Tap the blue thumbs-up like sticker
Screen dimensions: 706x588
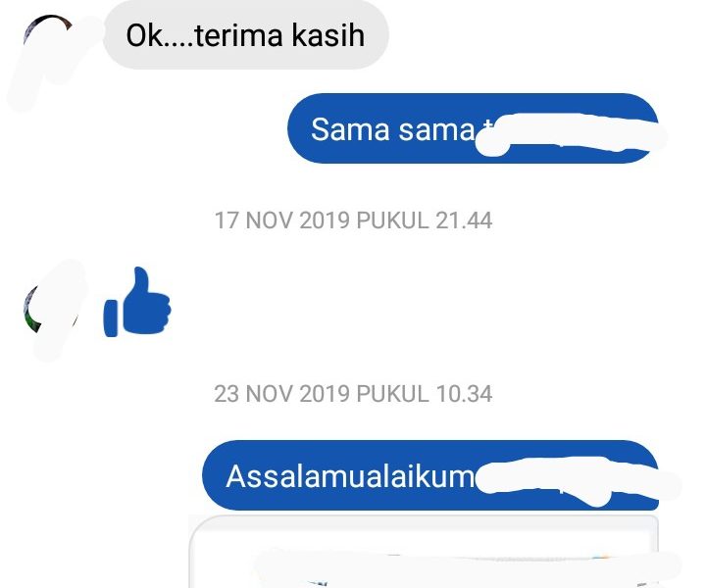point(137,302)
